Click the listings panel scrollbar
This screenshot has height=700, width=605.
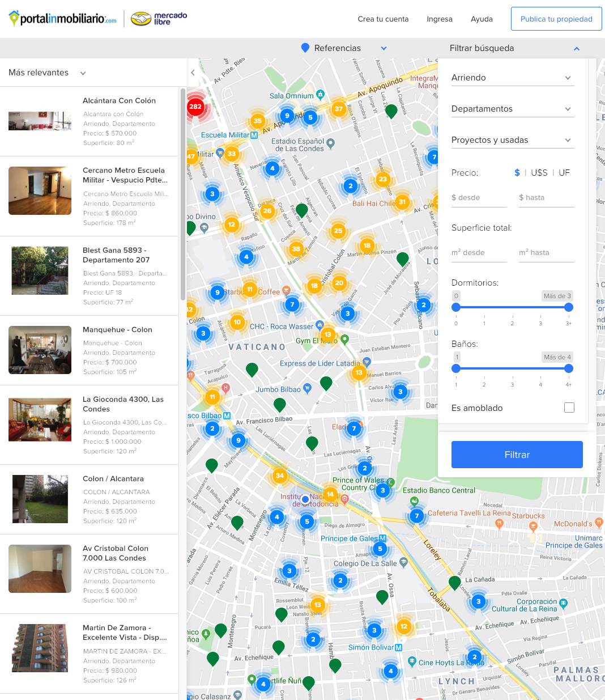pos(182,194)
